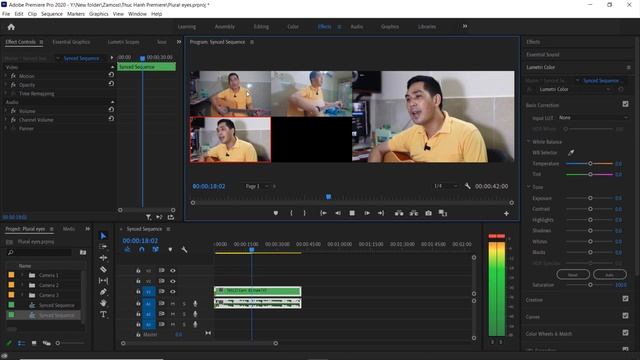This screenshot has width=640, height=360.
Task: Click the Home icon
Action: (11, 27)
